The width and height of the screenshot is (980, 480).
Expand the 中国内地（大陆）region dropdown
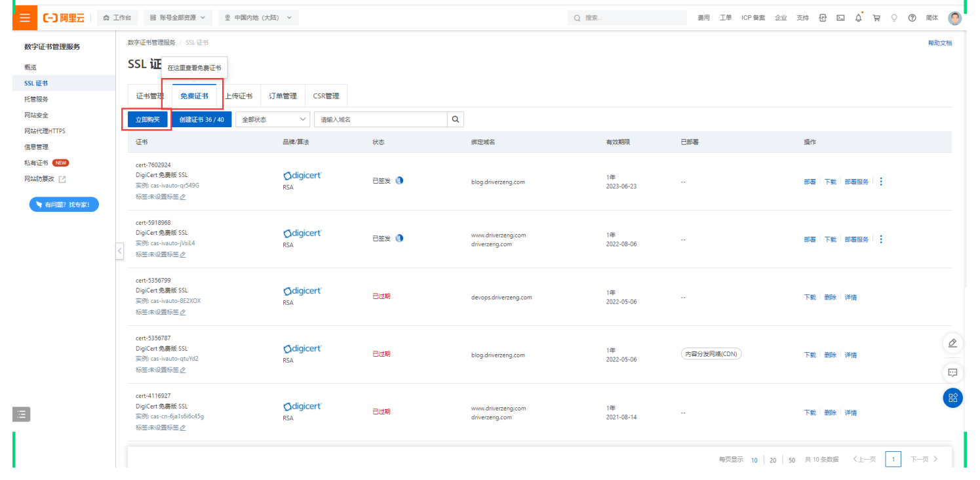(258, 18)
